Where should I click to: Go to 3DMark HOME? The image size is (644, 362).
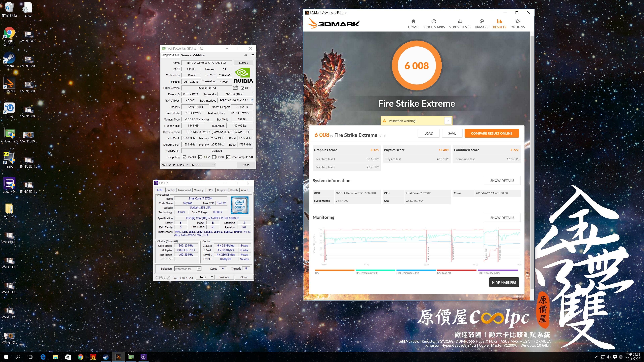click(x=413, y=24)
